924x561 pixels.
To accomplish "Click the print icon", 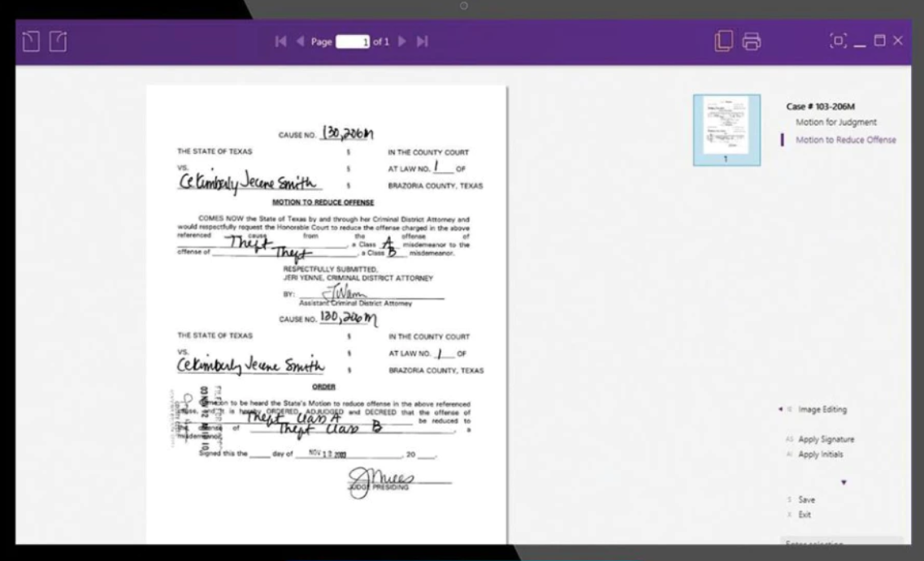I will tap(752, 41).
